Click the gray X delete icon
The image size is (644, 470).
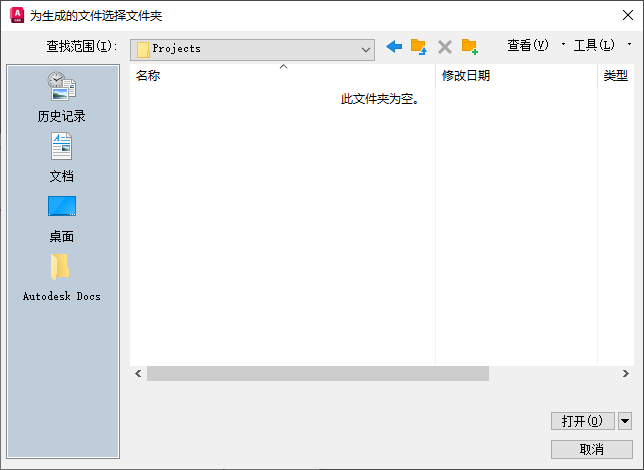445,47
